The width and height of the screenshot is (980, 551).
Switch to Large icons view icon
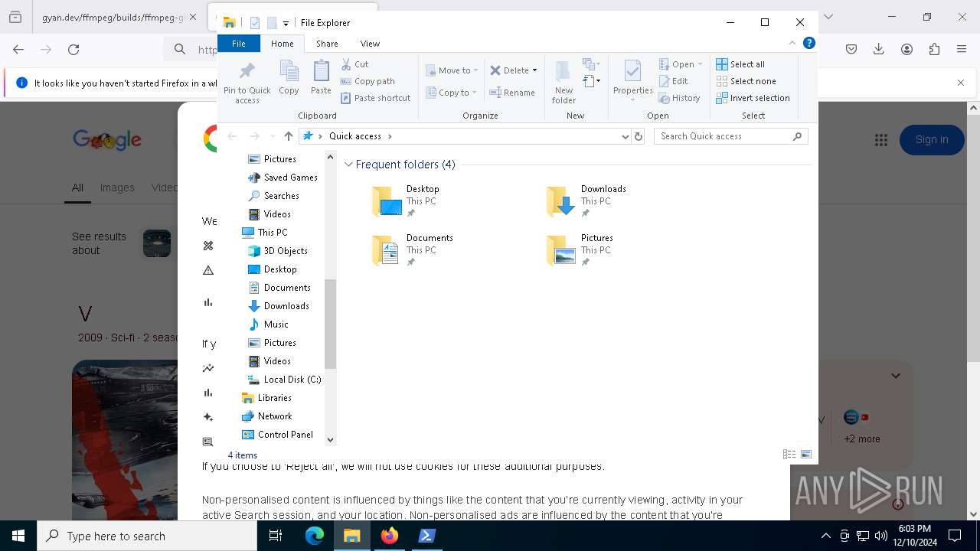pyautogui.click(x=806, y=455)
